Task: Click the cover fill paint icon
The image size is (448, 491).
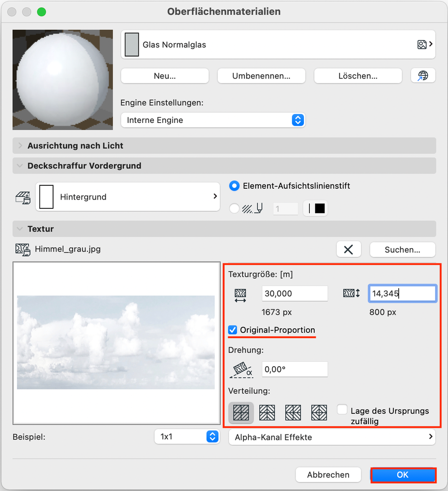Action: tap(23, 198)
